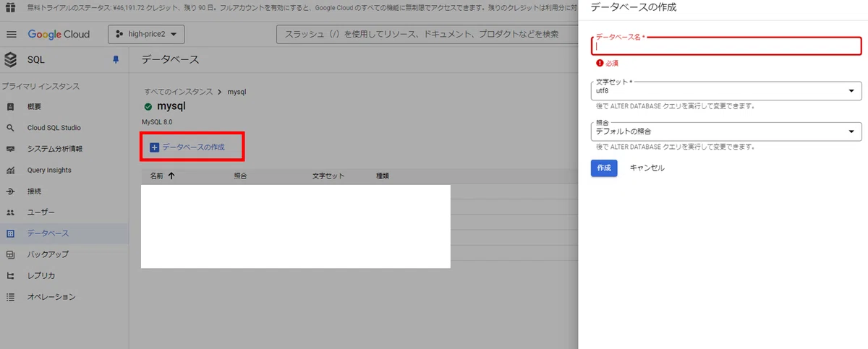The width and height of the screenshot is (868, 349).
Task: Click the ascending sort arrow by 名前
Action: (x=171, y=176)
